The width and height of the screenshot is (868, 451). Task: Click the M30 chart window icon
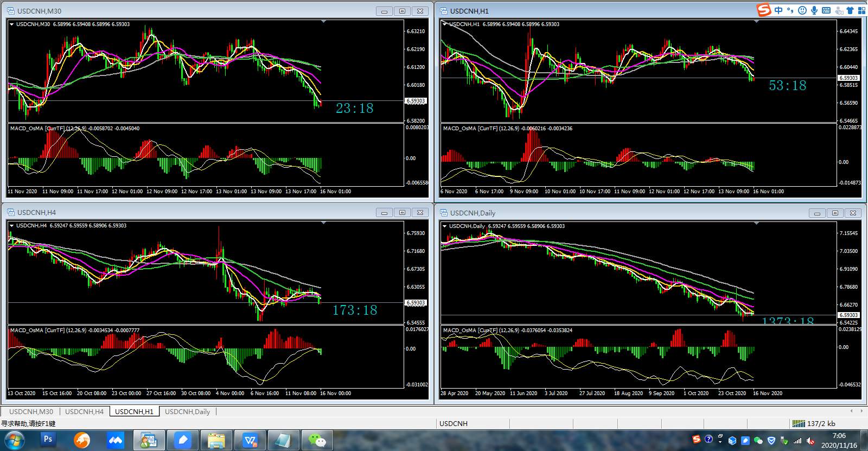pyautogui.click(x=10, y=11)
